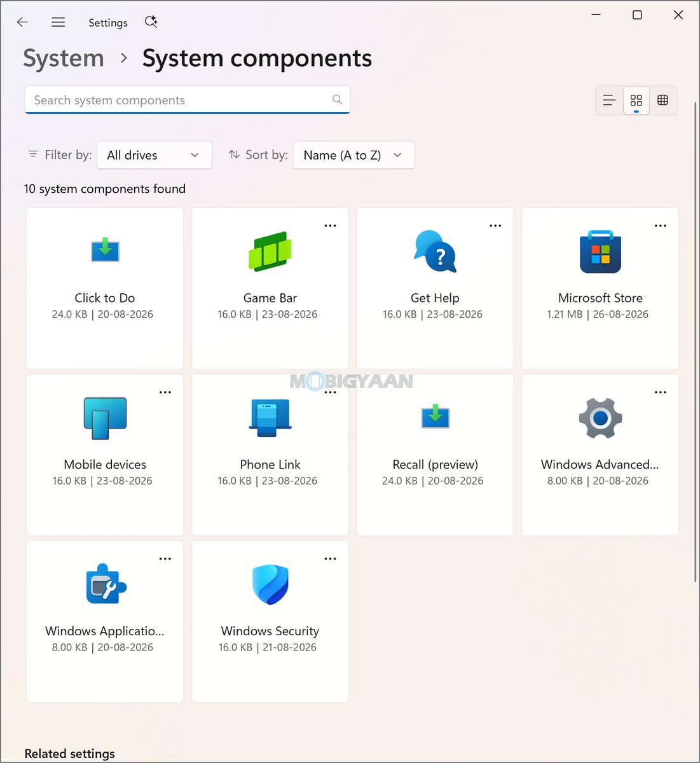Open more options for Game Bar
Viewport: 700px width, 763px height.
(x=331, y=226)
